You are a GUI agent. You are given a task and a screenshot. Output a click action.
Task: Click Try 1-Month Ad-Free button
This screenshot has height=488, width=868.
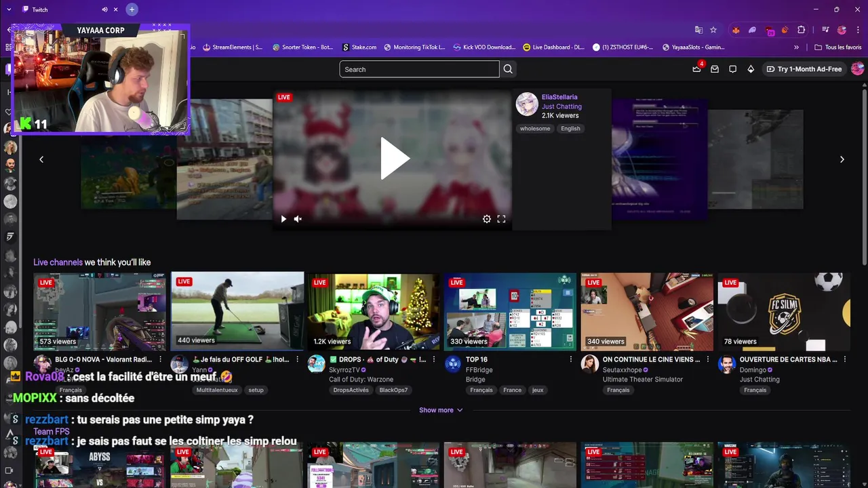[x=804, y=69]
